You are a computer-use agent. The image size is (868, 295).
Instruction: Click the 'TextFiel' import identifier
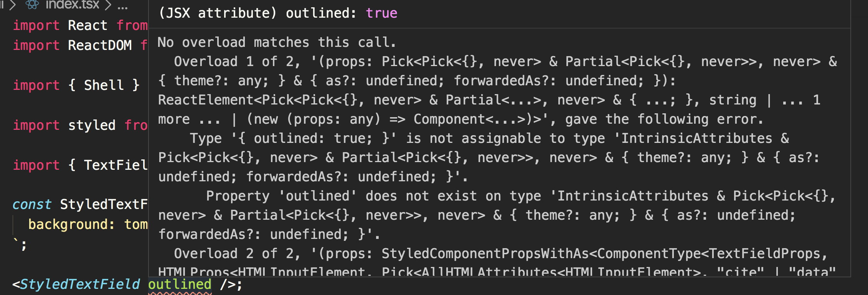pyautogui.click(x=116, y=165)
